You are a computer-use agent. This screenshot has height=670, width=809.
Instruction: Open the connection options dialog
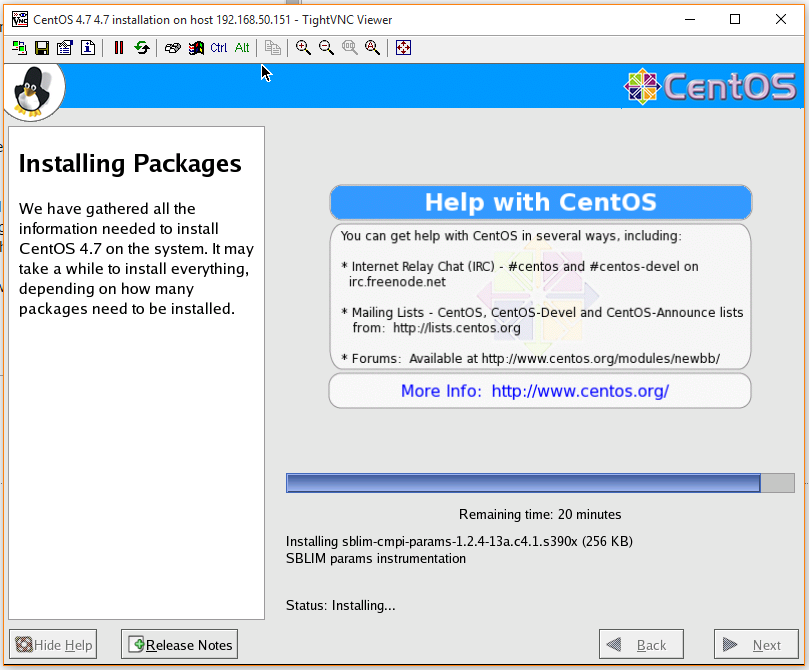pos(64,48)
